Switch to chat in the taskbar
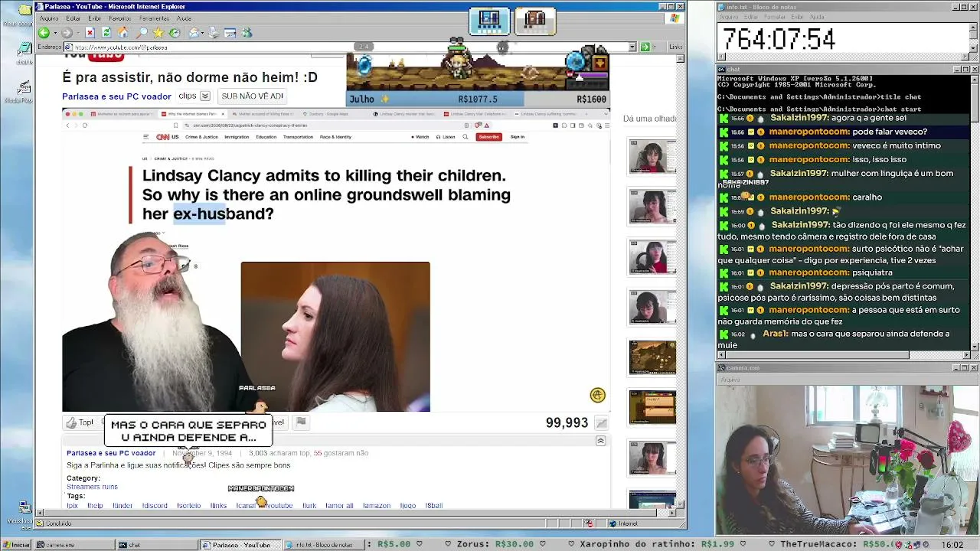Viewport: 980px width, 551px height. pyautogui.click(x=158, y=545)
